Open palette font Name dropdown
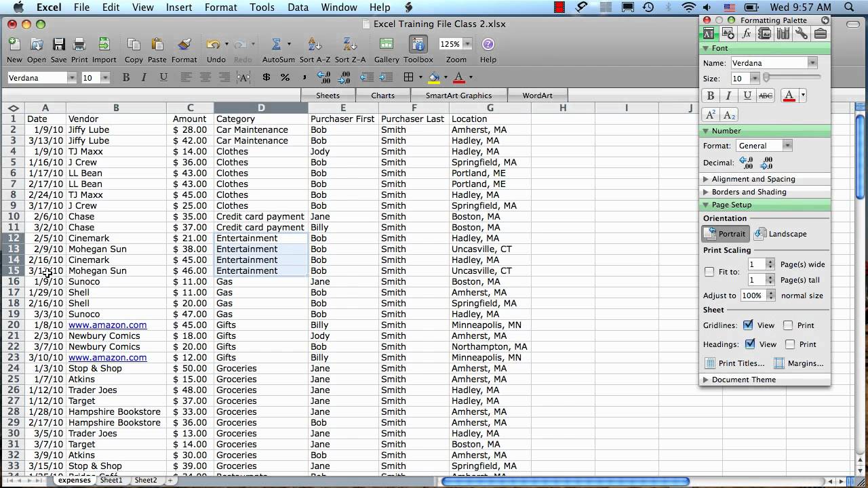 point(812,63)
